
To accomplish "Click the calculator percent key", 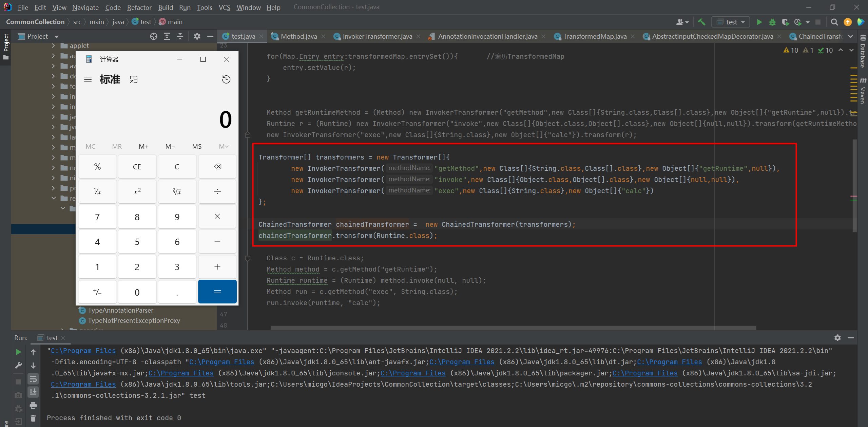I will (97, 167).
